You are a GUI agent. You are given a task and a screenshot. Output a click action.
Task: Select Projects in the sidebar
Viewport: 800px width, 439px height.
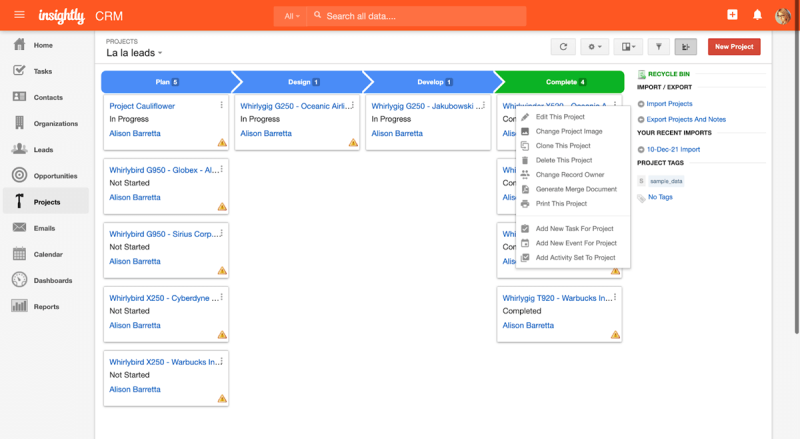click(x=46, y=202)
